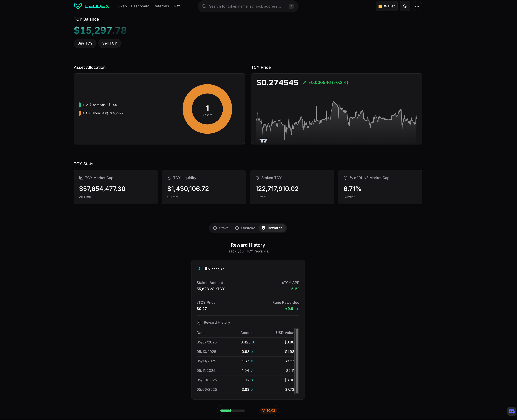Viewport: 517px width, 420px height.
Task: Click the 05/10/2025 date row
Action: (x=245, y=352)
